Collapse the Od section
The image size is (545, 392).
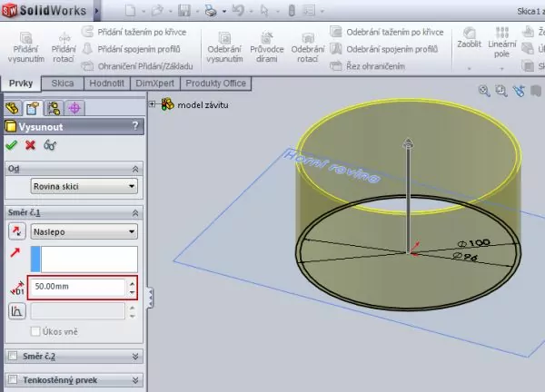coord(135,169)
